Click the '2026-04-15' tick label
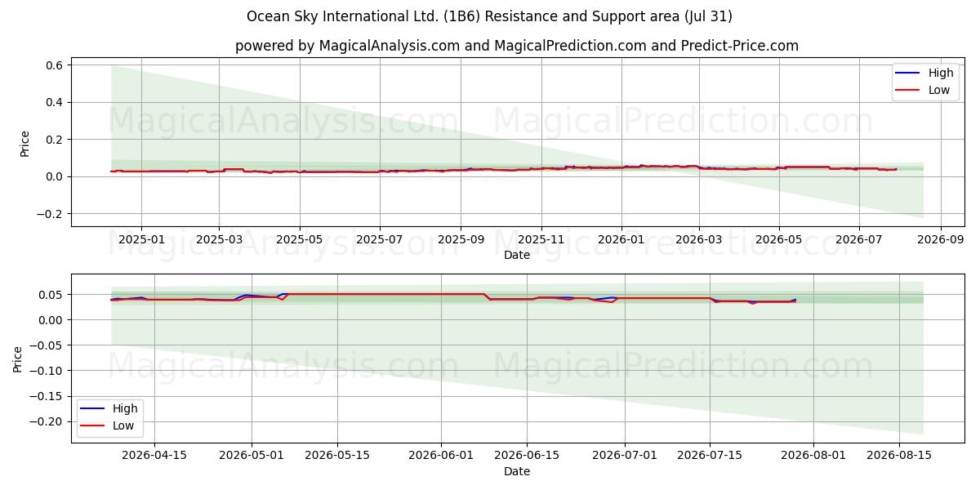This screenshot has height=490, width=980. point(154,456)
